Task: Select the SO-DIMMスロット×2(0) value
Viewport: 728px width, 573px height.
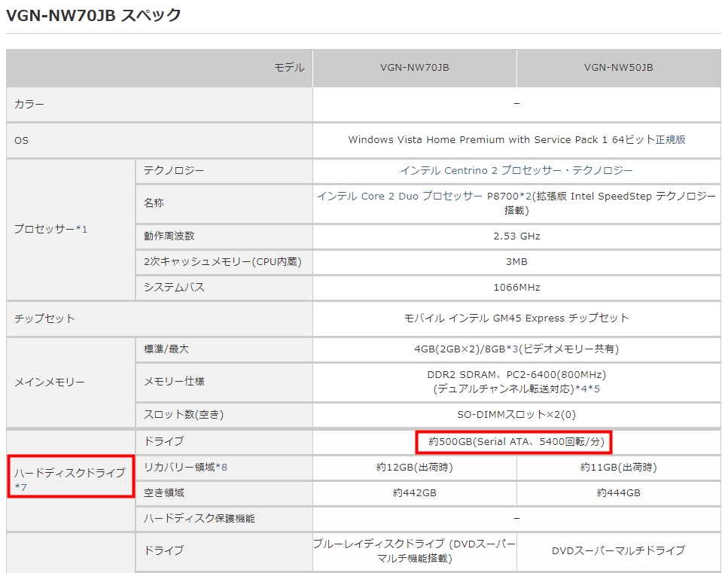Action: (516, 415)
